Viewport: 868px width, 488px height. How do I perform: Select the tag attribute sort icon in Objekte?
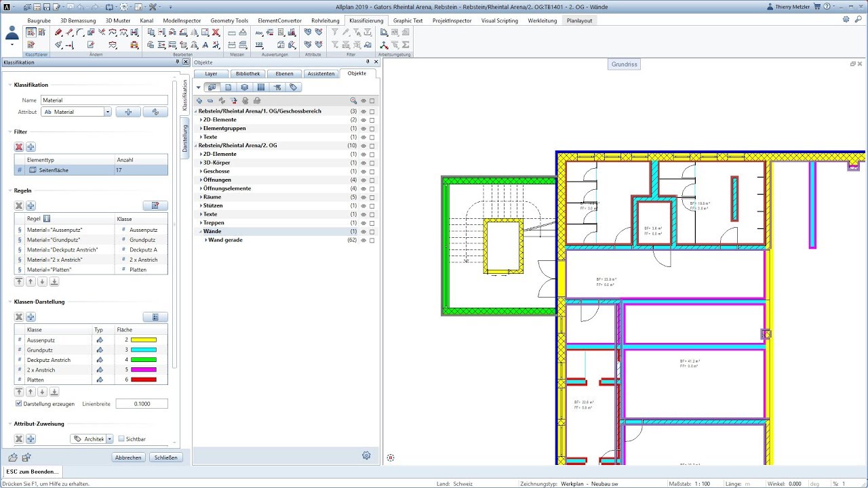(x=293, y=87)
